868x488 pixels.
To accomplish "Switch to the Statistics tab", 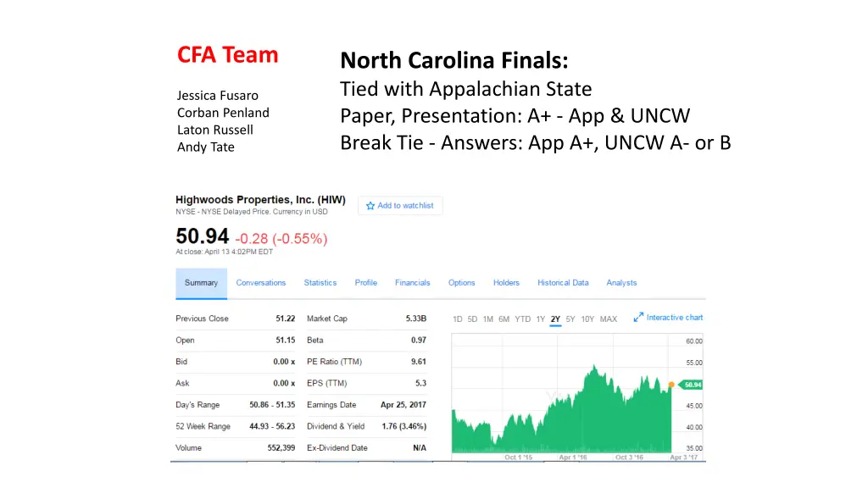I will pos(320,283).
